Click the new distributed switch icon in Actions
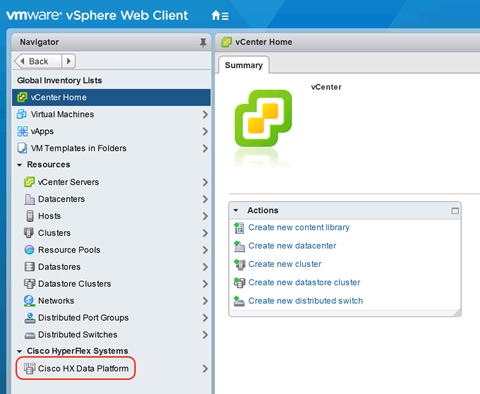Image resolution: width=480 pixels, height=394 pixels. pyautogui.click(x=239, y=301)
